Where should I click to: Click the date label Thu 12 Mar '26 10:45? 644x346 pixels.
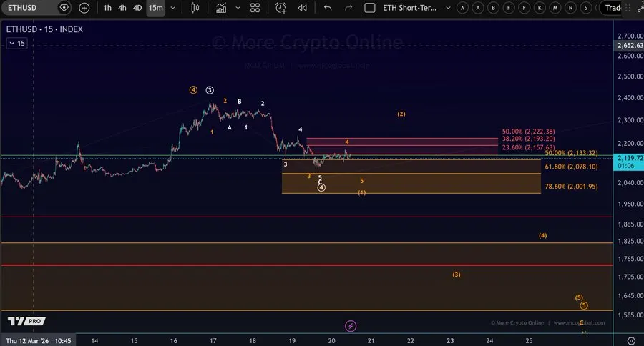pos(38,341)
